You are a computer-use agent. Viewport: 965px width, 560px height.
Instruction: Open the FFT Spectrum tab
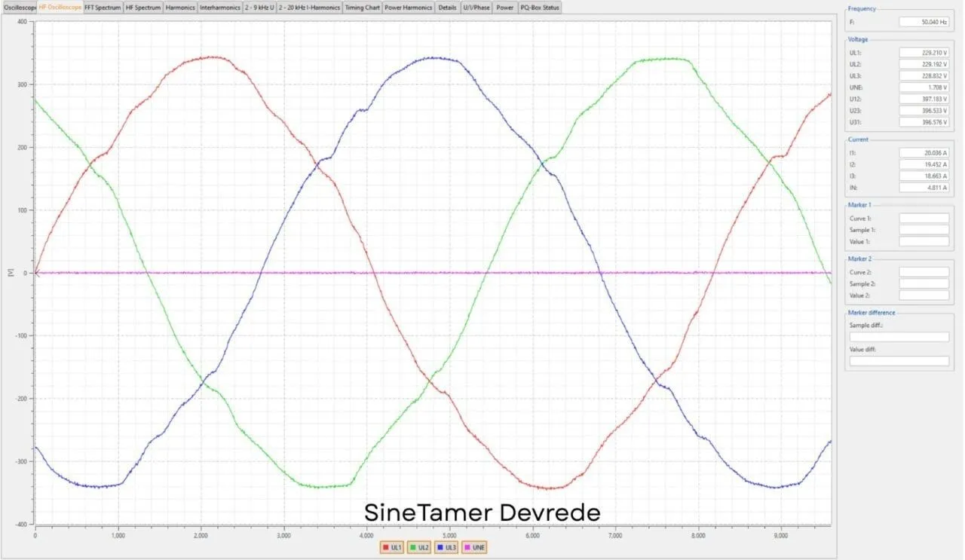pyautogui.click(x=103, y=8)
